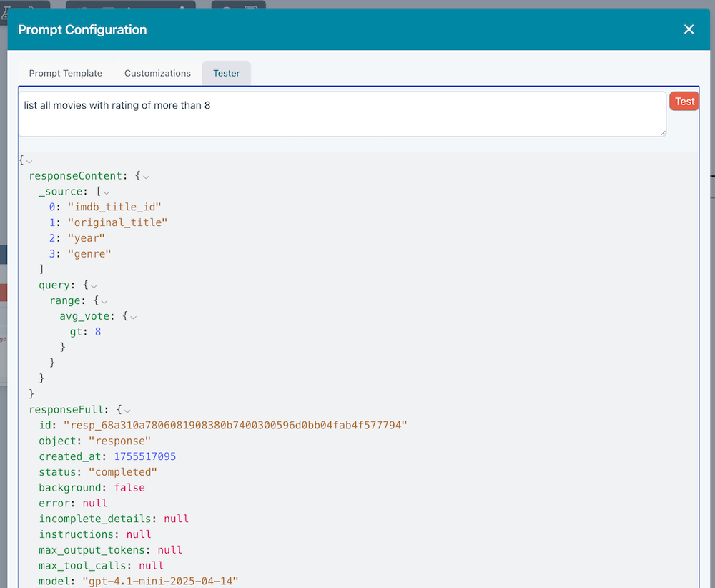Click the status "completed" value
The image size is (715, 588).
click(122, 472)
